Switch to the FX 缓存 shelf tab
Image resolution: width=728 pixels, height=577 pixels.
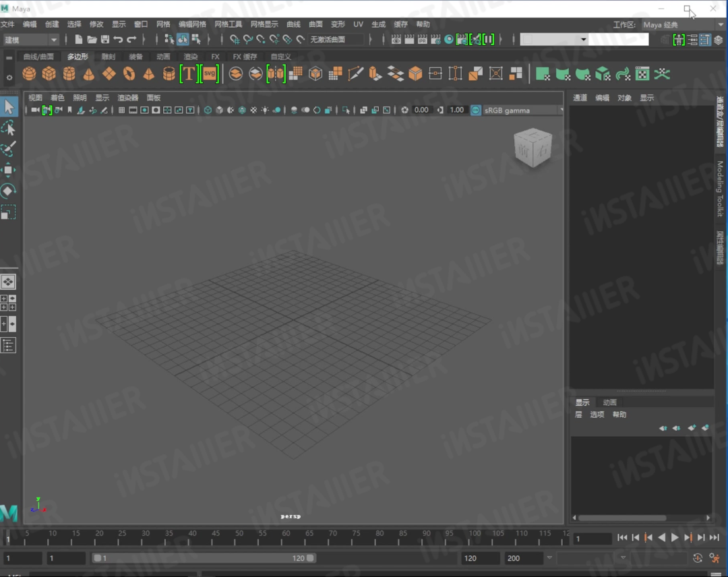(245, 57)
